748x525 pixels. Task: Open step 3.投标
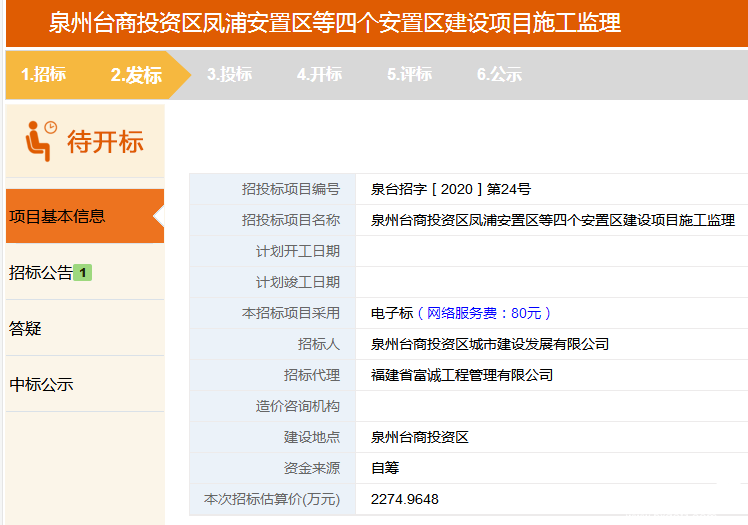(229, 74)
